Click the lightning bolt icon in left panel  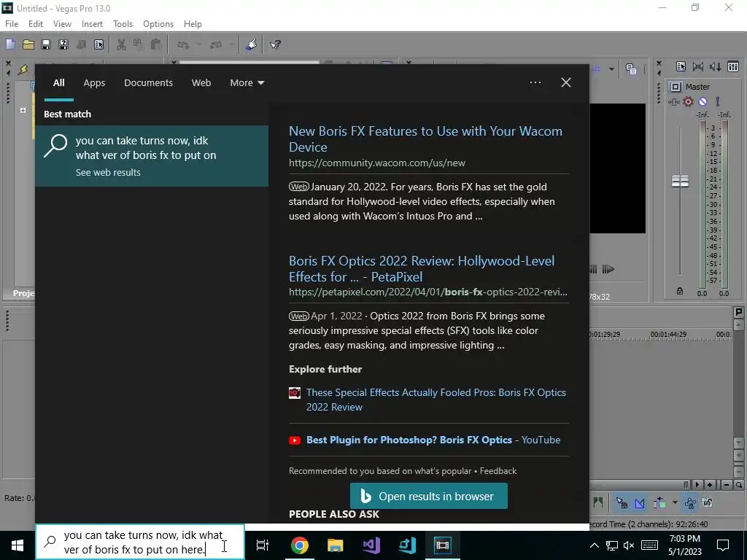23,70
